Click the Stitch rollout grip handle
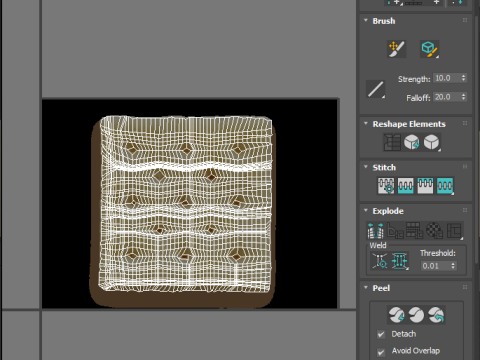This screenshot has height=360, width=480. click(x=465, y=167)
